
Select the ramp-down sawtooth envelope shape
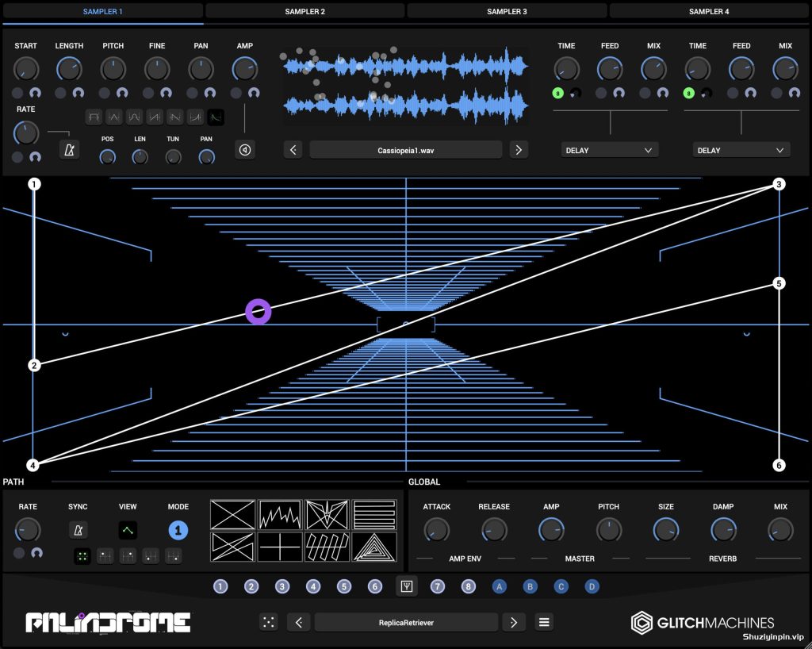click(x=175, y=117)
